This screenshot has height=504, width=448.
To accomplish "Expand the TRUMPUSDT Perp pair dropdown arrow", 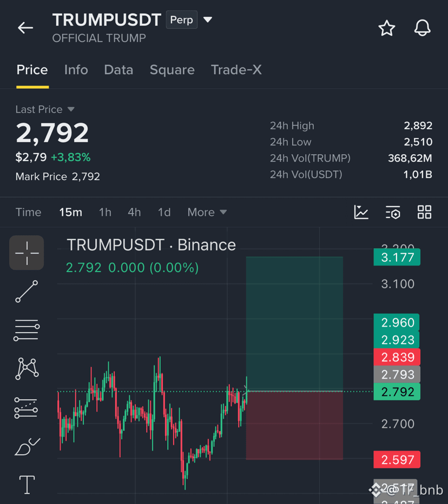I will tap(208, 20).
